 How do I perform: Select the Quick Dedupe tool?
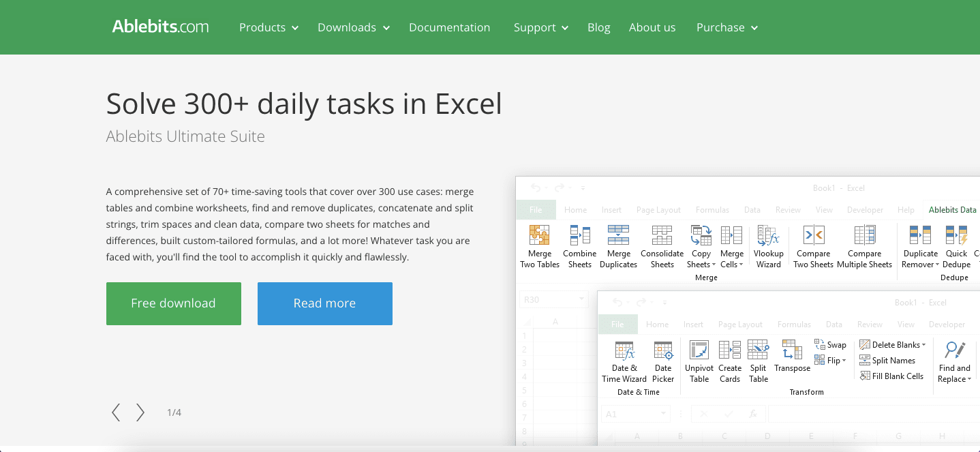pyautogui.click(x=956, y=247)
